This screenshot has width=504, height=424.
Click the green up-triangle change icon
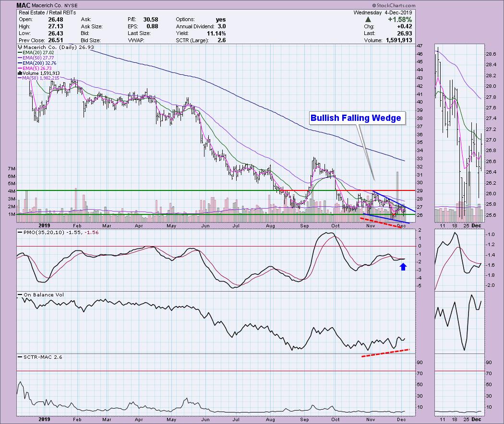(x=368, y=20)
